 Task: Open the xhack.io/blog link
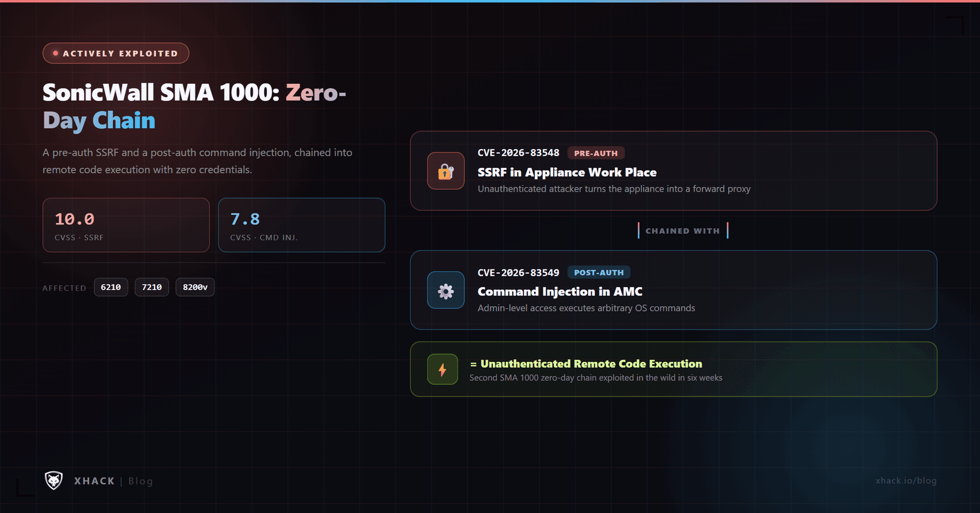coord(906,480)
